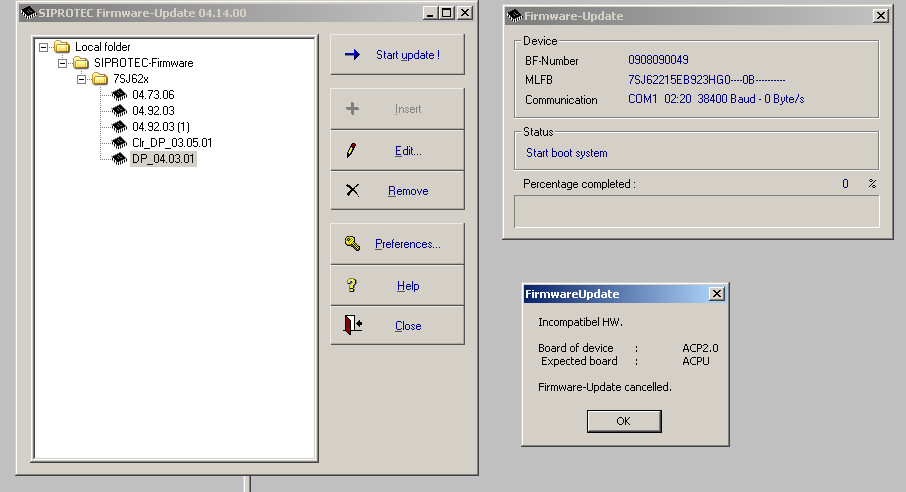Click the Start boot system status text
906x492 pixels.
[x=566, y=153]
